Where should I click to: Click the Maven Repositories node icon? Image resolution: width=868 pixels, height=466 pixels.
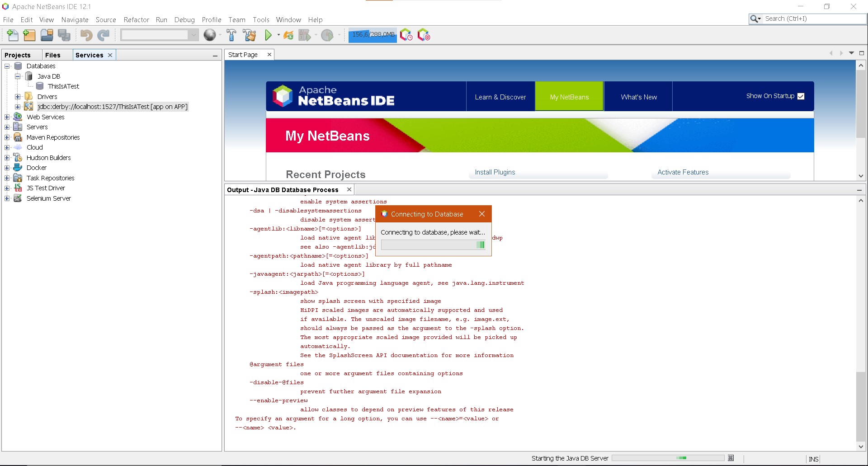click(18, 137)
